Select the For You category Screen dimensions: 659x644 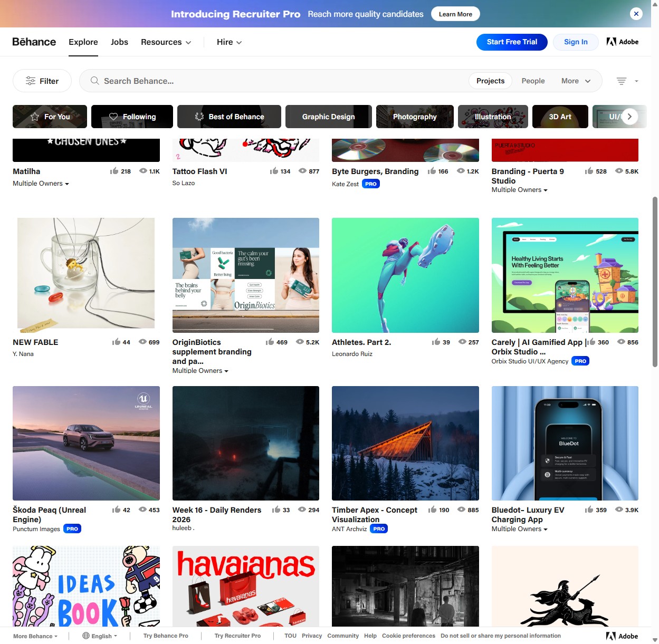coord(50,117)
